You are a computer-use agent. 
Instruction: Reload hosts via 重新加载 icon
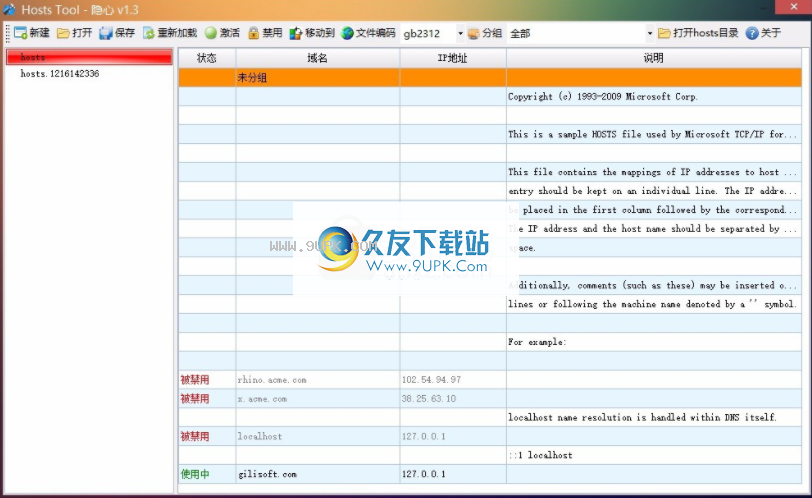click(x=149, y=33)
